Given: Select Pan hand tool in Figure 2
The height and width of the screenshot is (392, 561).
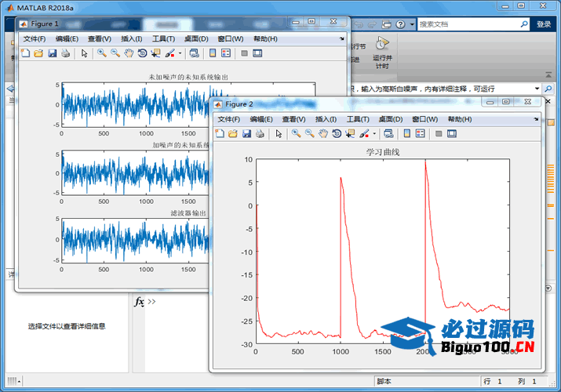Looking at the screenshot, I should click(323, 133).
